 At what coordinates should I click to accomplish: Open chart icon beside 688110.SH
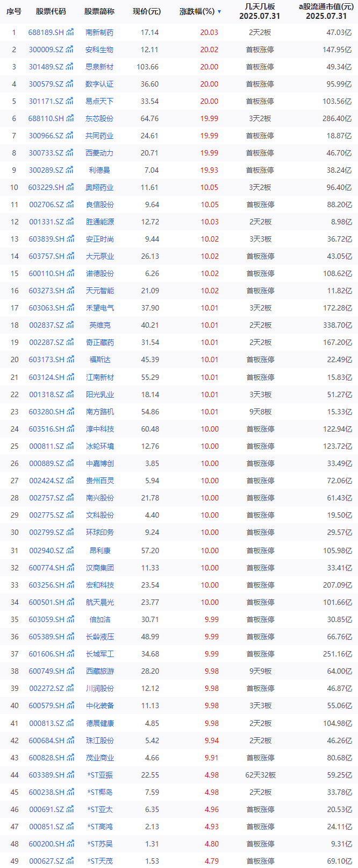70,118
